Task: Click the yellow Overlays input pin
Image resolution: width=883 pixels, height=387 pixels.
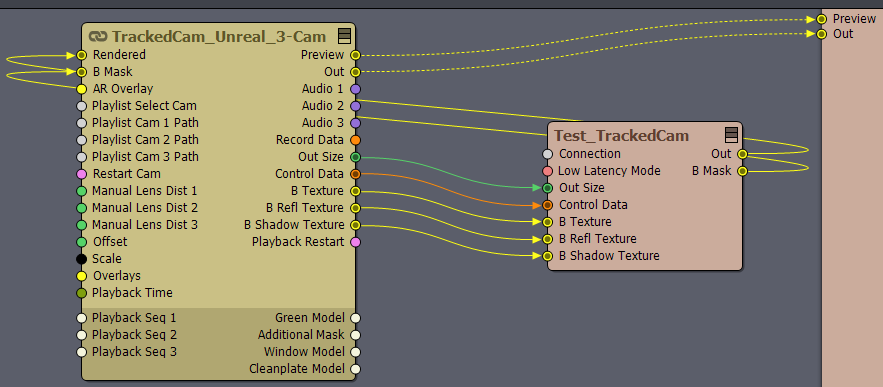Action: coord(82,276)
